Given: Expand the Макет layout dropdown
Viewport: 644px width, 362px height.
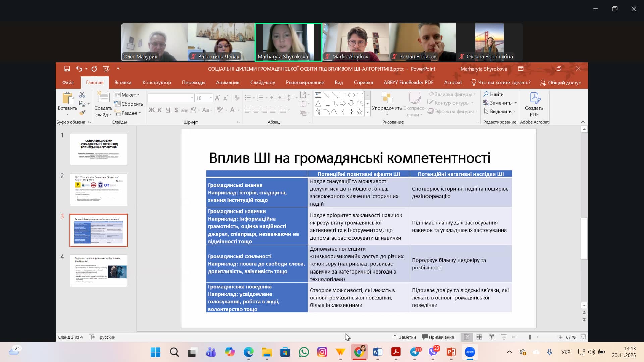Looking at the screenshot, I should [127, 95].
